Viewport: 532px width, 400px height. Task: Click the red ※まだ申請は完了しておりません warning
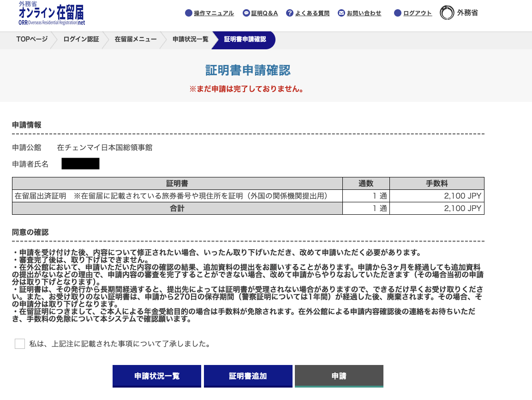click(x=247, y=89)
